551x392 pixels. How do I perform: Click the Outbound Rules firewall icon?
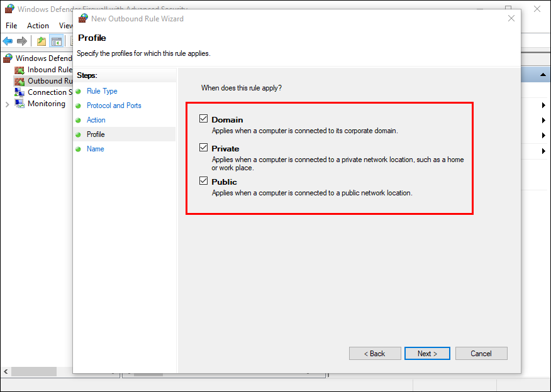[19, 81]
